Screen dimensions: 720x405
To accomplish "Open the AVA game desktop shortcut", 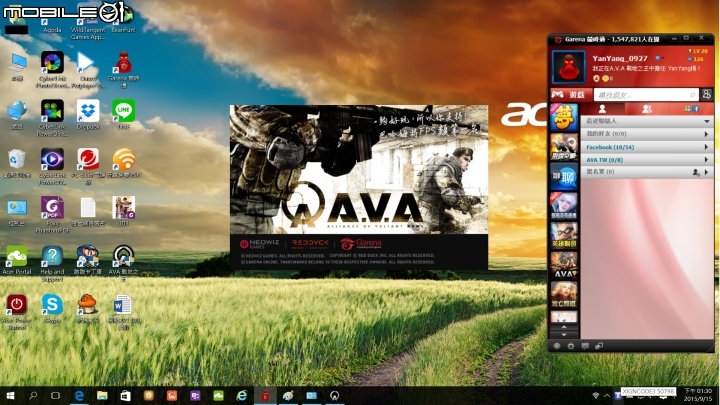I will coord(124,264).
